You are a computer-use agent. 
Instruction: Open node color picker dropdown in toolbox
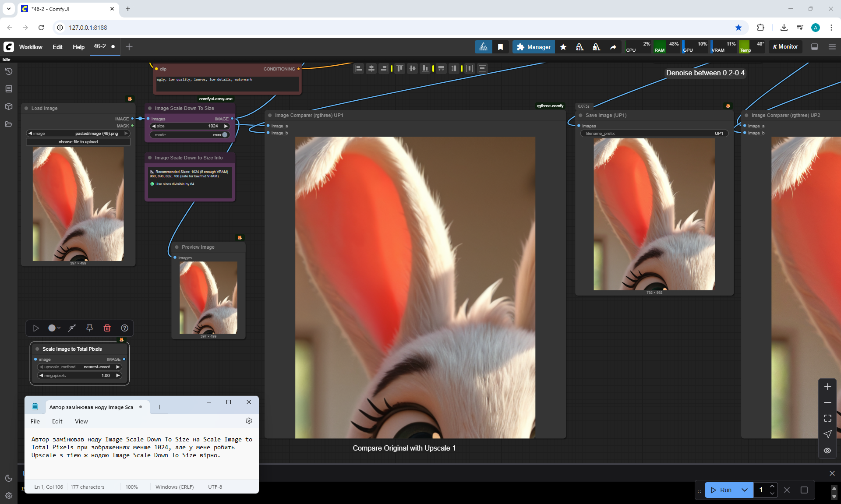click(x=54, y=328)
